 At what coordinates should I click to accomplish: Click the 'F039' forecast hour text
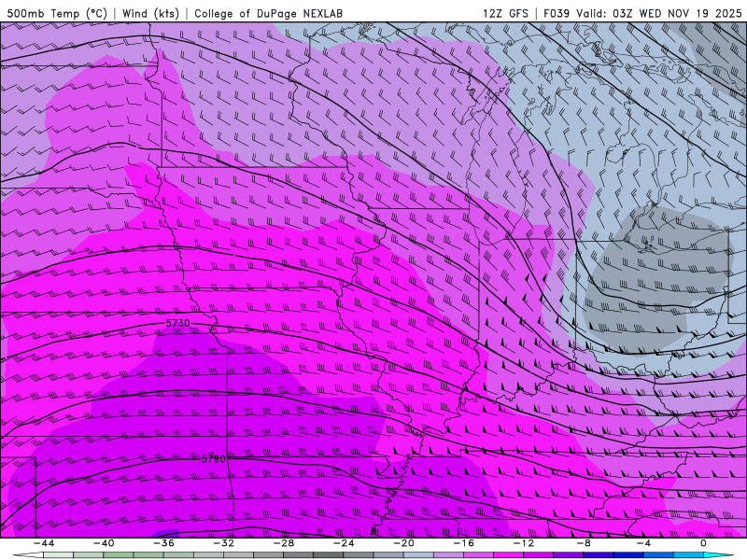coord(557,13)
